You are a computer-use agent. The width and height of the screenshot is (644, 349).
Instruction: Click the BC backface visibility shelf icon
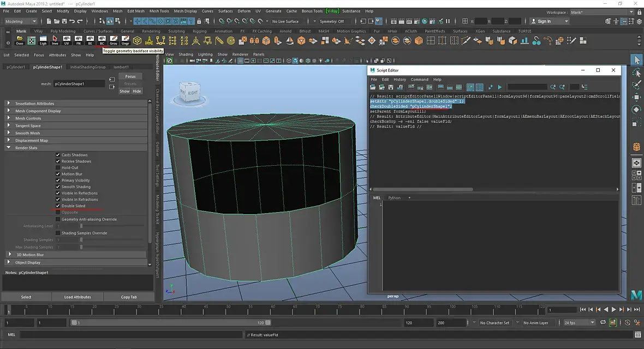pyautogui.click(x=102, y=40)
